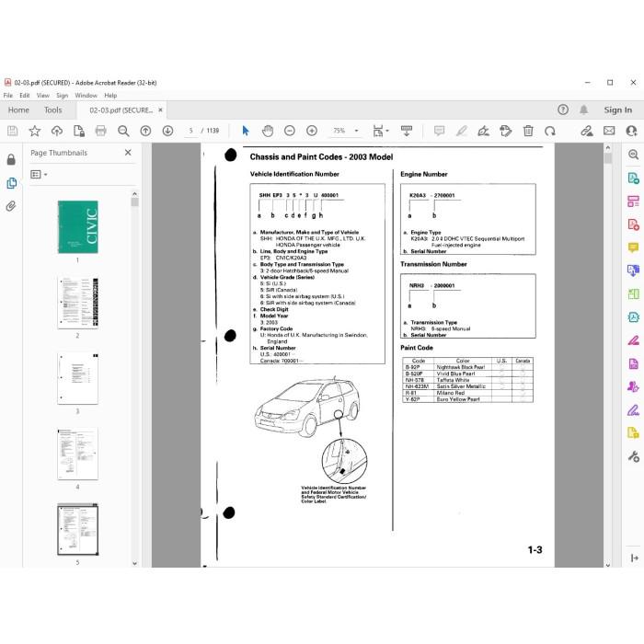
Task: Click the share link icon
Action: click(x=587, y=131)
